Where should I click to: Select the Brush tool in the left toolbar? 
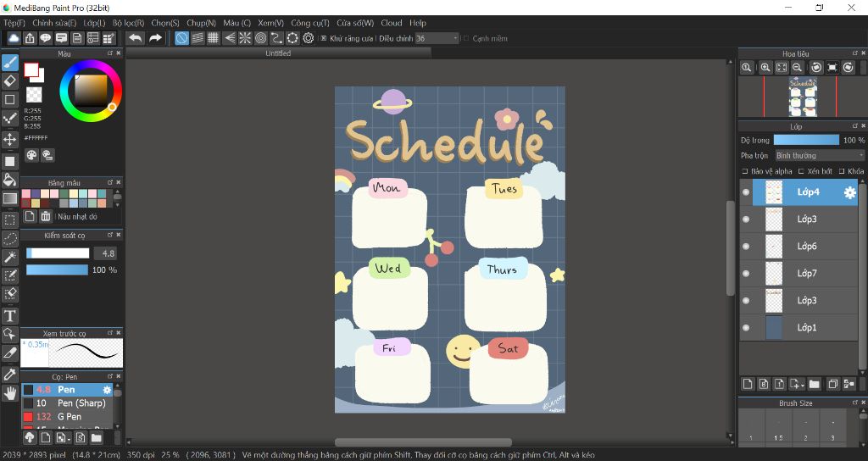pyautogui.click(x=10, y=63)
